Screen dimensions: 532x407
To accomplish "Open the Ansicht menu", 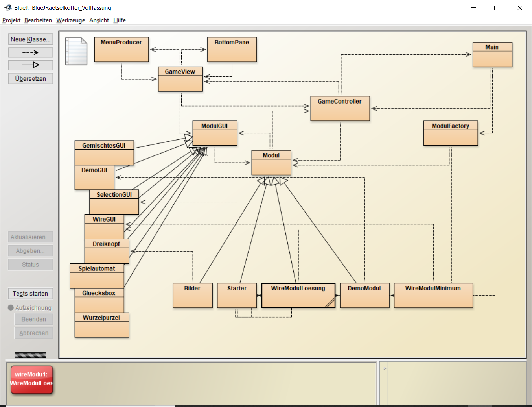I will [99, 20].
